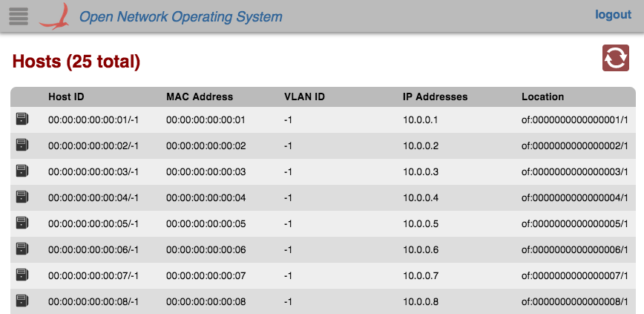Sort table by MAC Address column
This screenshot has width=644, height=314.
pos(200,97)
